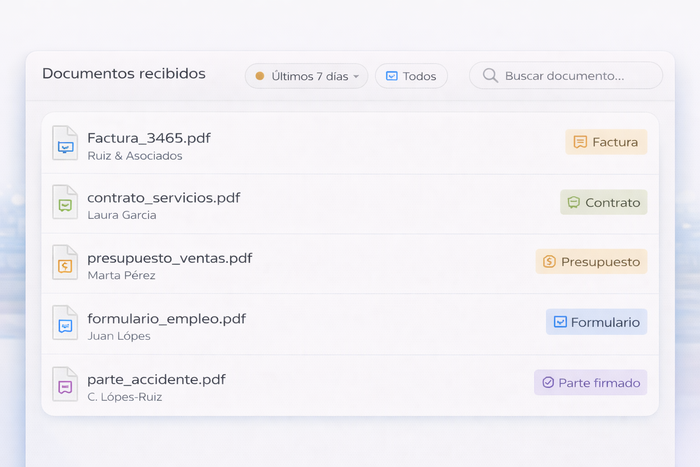Open presupuesto_ventas.pdf file name
Image resolution: width=700 pixels, height=467 pixels.
[170, 259]
